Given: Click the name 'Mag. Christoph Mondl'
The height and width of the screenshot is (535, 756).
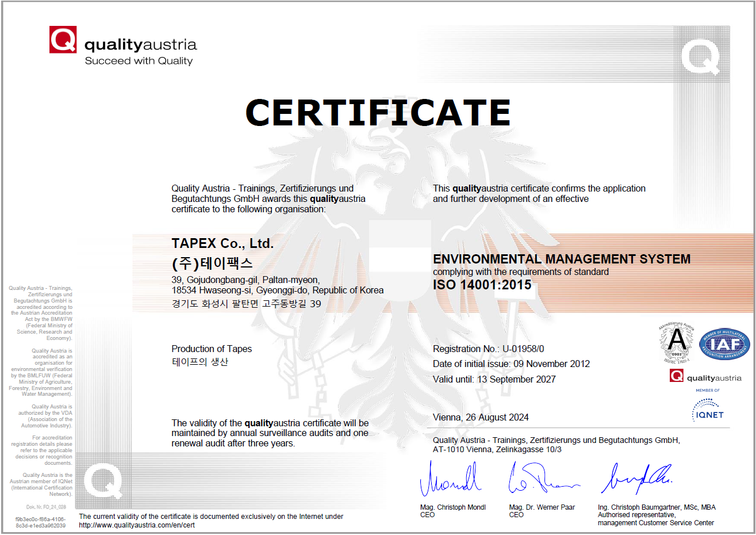Looking at the screenshot, I should click(x=453, y=507).
